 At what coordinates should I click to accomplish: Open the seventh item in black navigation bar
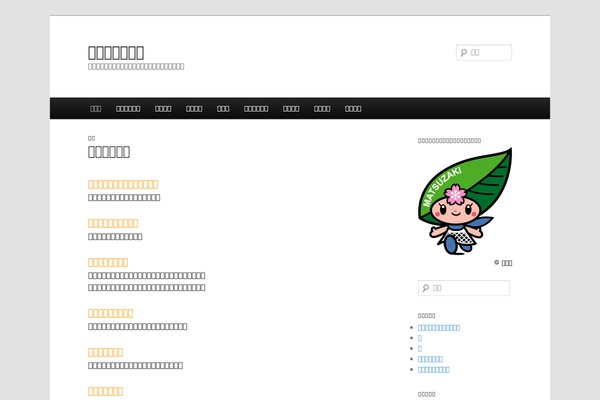point(291,109)
